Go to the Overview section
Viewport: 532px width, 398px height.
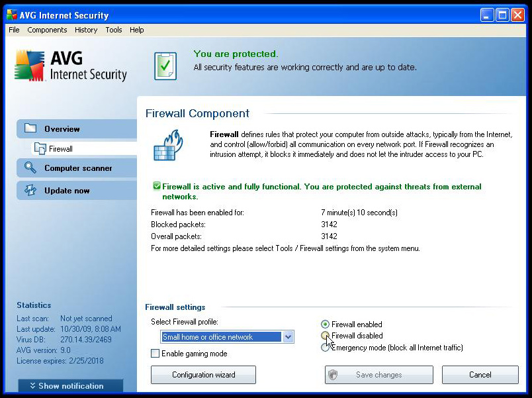[x=77, y=128]
